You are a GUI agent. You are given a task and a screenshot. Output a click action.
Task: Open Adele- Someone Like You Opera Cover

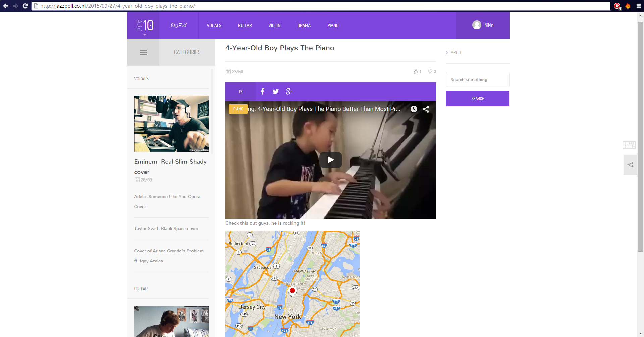pos(167,201)
